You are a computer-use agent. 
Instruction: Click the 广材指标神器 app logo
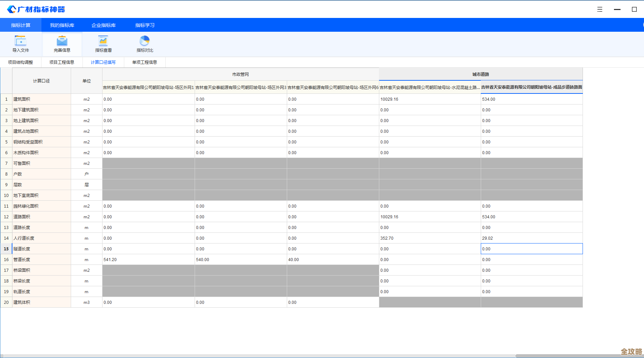tap(36, 9)
